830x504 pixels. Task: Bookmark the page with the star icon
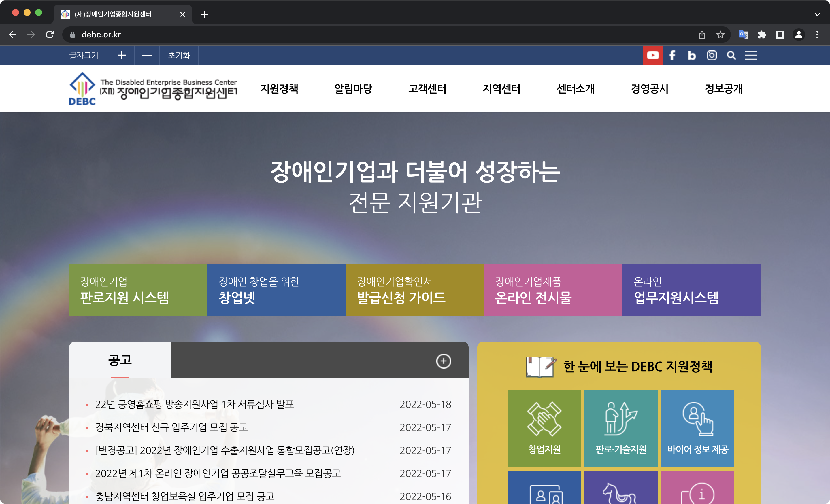pyautogui.click(x=720, y=34)
